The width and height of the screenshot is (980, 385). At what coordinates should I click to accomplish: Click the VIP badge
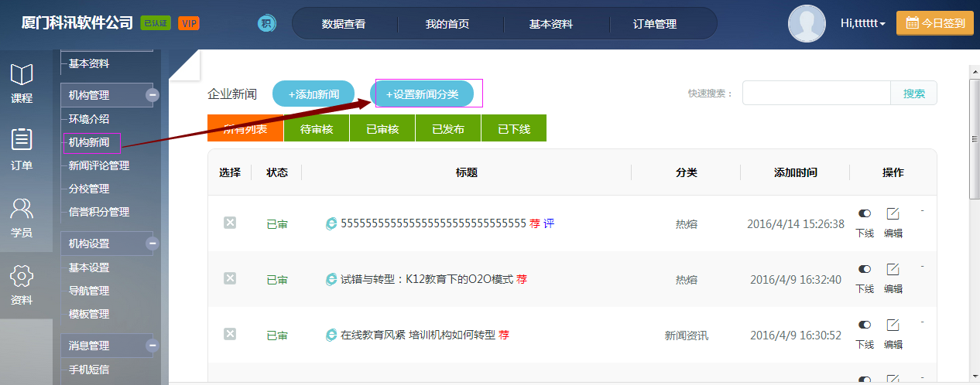pos(188,23)
